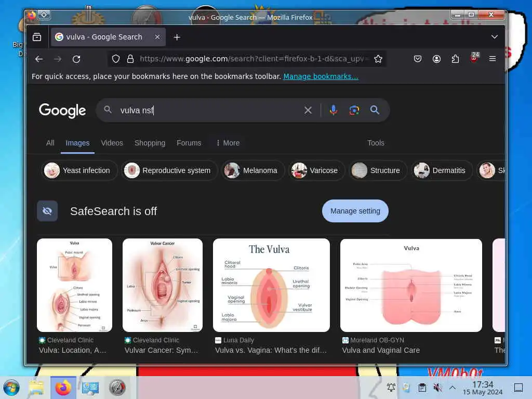Search by image with Lens icon
Viewport: 532px width, 399px height.
click(354, 110)
